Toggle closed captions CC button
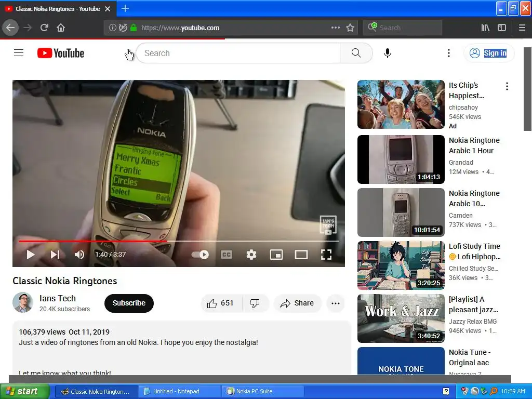Image resolution: width=532 pixels, height=399 pixels. coord(227,255)
